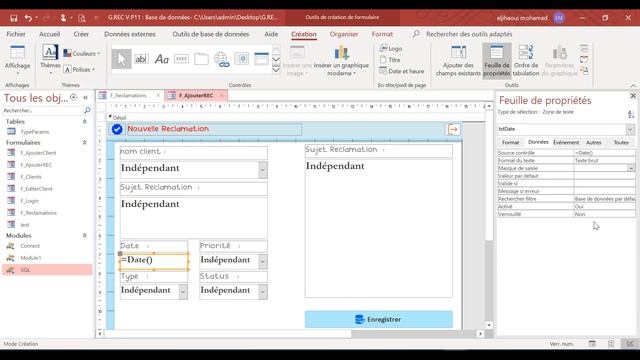The image size is (640, 360).
Task: Open the Données externes tab
Action: tap(130, 34)
